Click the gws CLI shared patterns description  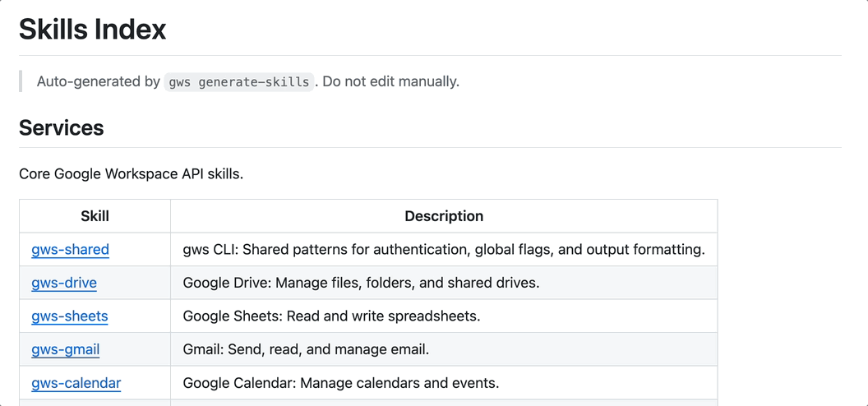coord(444,249)
